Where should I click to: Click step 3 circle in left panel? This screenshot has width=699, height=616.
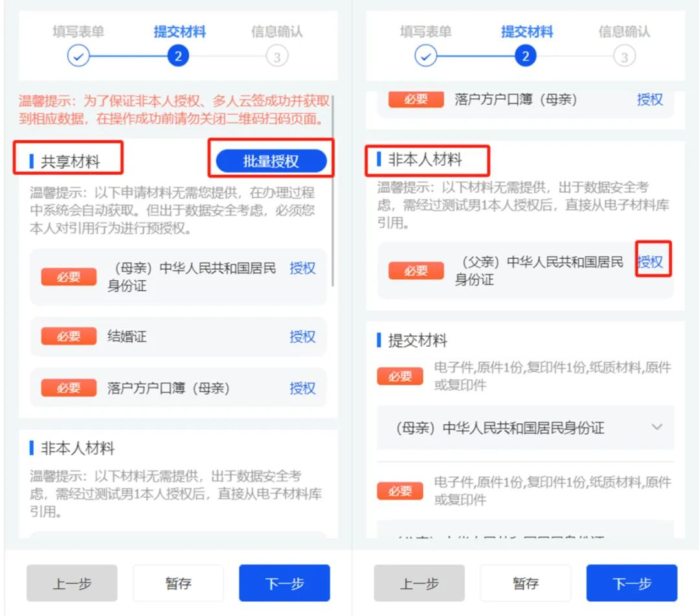coord(277,56)
